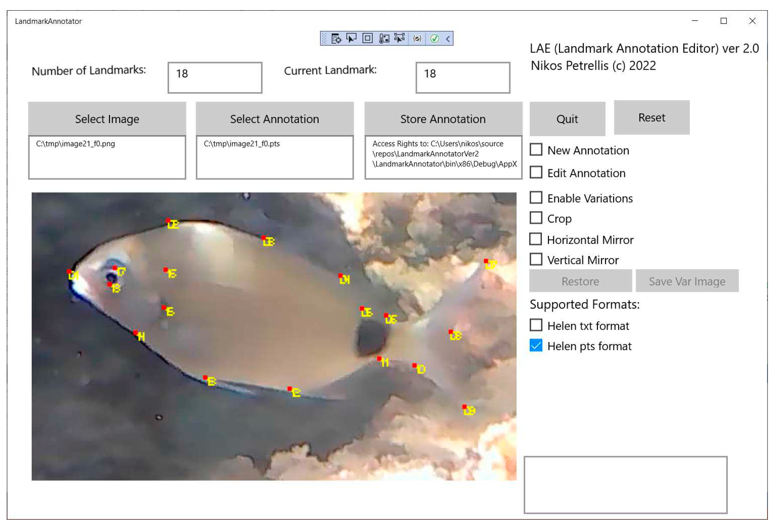The width and height of the screenshot is (781, 532).
Task: Toggle the Display Layout Adorners square icon
Action: [x=368, y=38]
